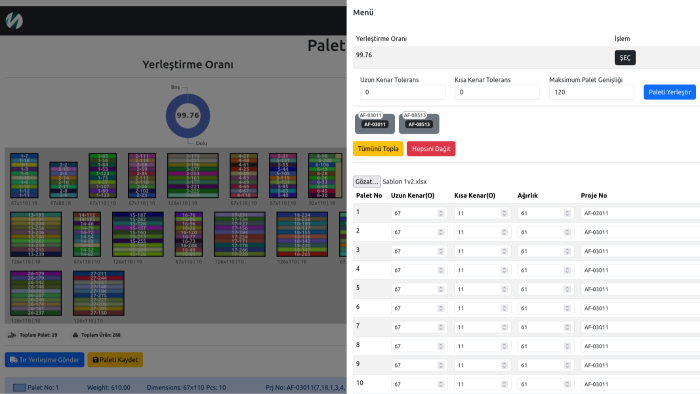Screen dimensions: 700x394
Task: Click the red Hepsini Dağıt button
Action: [x=431, y=149]
